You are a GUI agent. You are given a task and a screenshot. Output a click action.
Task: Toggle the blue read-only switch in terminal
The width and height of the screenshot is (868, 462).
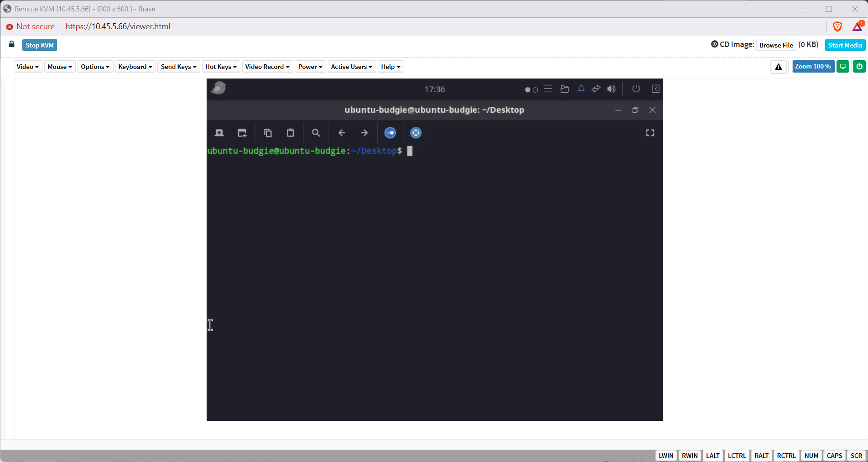[x=390, y=133]
